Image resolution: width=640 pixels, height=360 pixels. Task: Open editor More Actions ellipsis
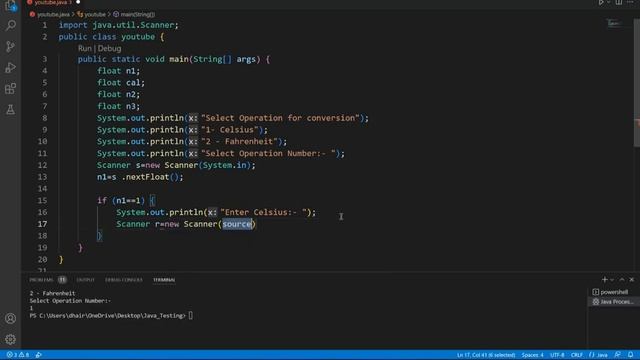(x=630, y=2)
